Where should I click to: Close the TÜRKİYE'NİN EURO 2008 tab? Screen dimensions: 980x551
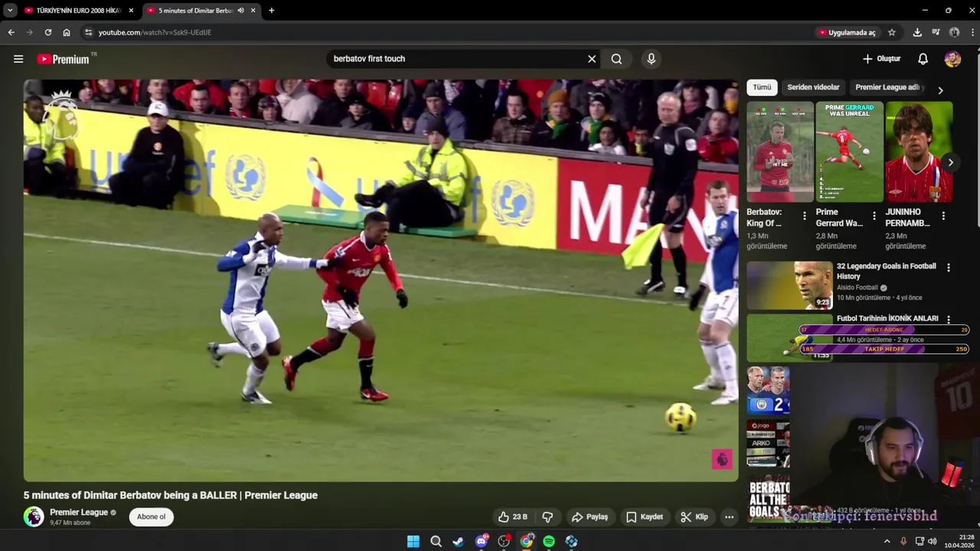131,11
